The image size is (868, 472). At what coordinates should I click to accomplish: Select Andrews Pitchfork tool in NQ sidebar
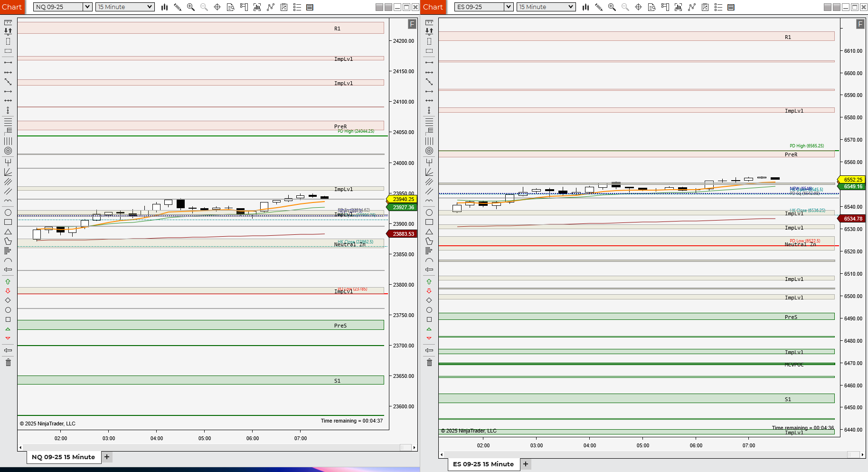coord(8,162)
